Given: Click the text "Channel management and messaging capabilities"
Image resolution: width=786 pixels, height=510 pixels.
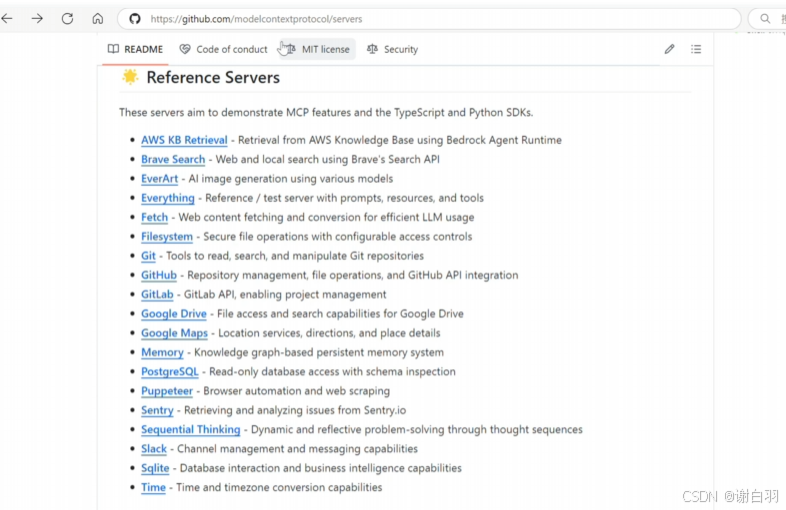Looking at the screenshot, I should (x=297, y=449).
